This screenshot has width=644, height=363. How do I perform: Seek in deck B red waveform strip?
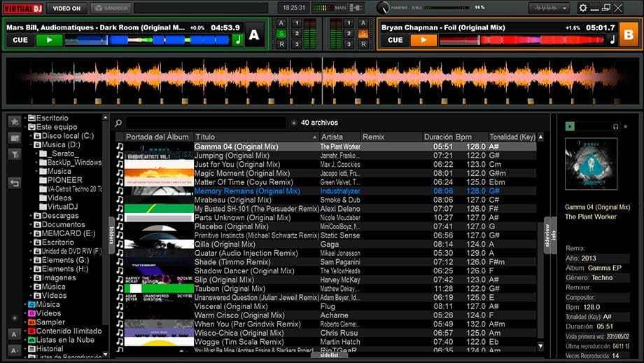tap(521, 40)
